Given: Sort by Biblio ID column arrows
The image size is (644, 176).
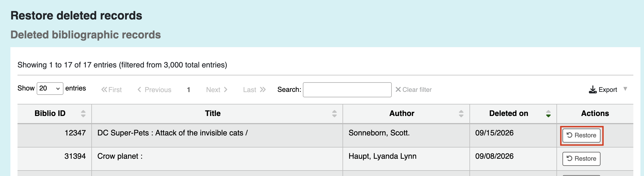Looking at the screenshot, I should [x=83, y=113].
